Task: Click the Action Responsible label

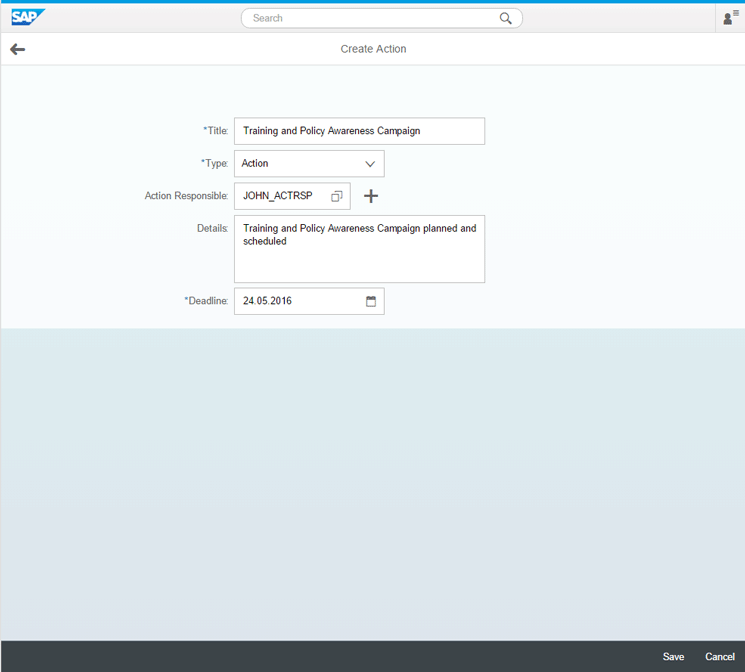Action: [x=186, y=196]
